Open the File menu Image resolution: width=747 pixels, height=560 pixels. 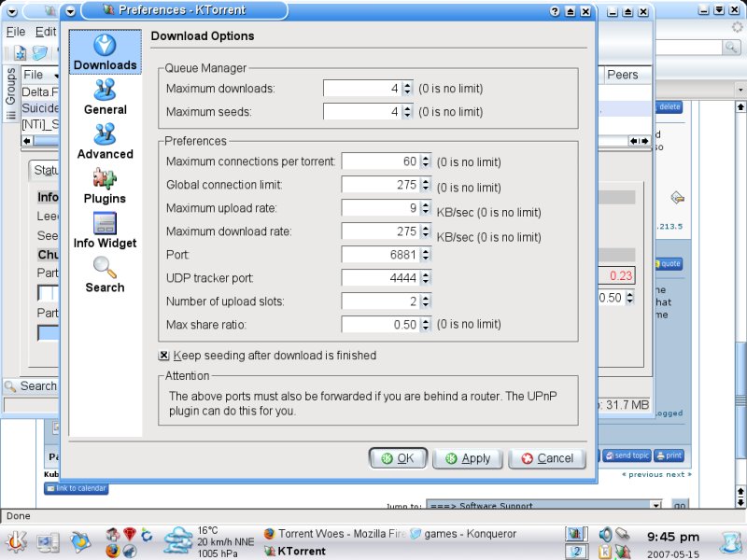[16, 31]
